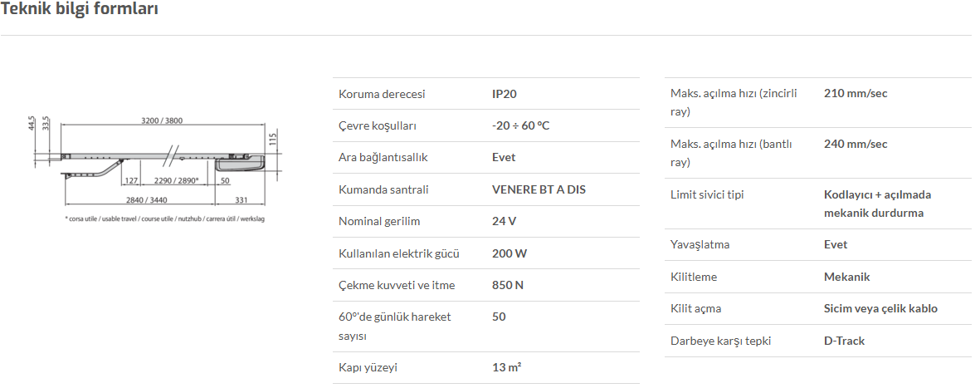This screenshot has width=980, height=388.
Task: Select the 'Çevre koşulları' label
Action: [377, 125]
